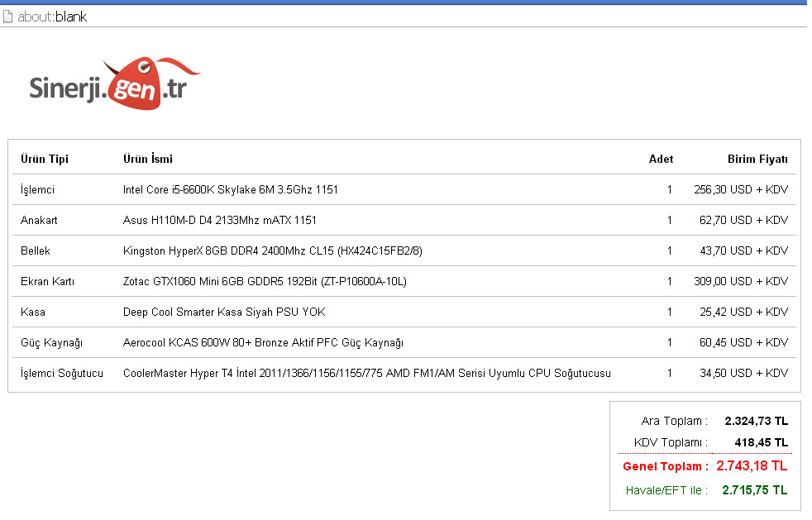Viewport: 812px width, 520px height.
Task: Click the quantity 1 in the Kasa row
Action: pos(670,312)
